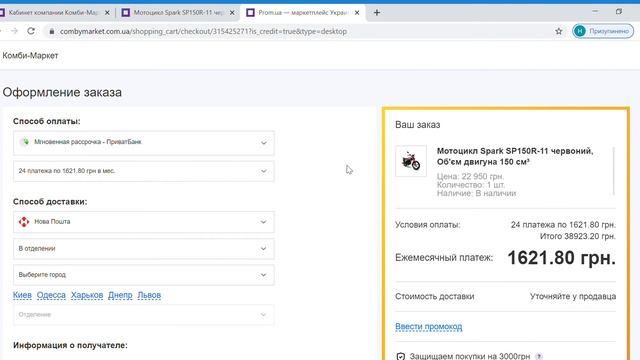The height and width of the screenshot is (360, 640).
Task: Expand the Выберите город dropdown
Action: [144, 275]
